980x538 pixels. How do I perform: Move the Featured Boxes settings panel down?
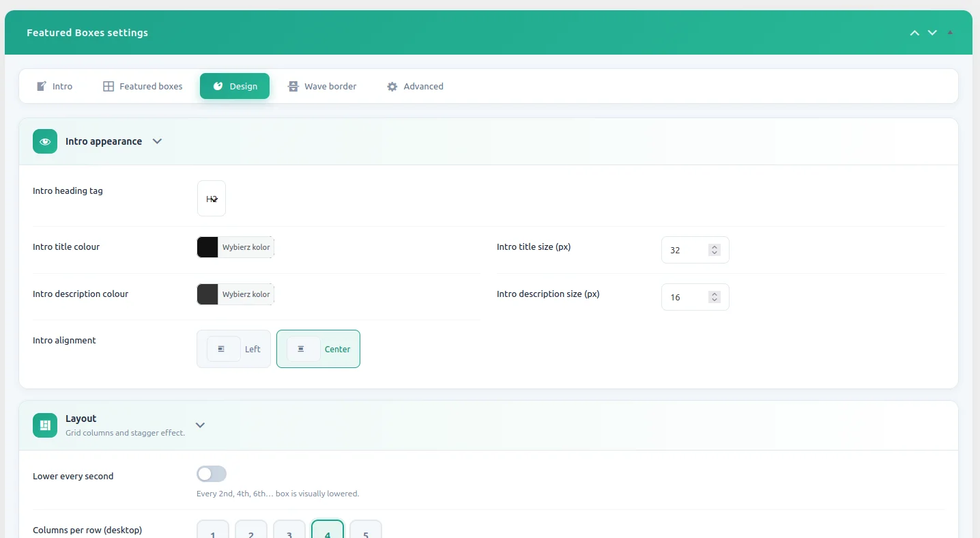tap(932, 33)
